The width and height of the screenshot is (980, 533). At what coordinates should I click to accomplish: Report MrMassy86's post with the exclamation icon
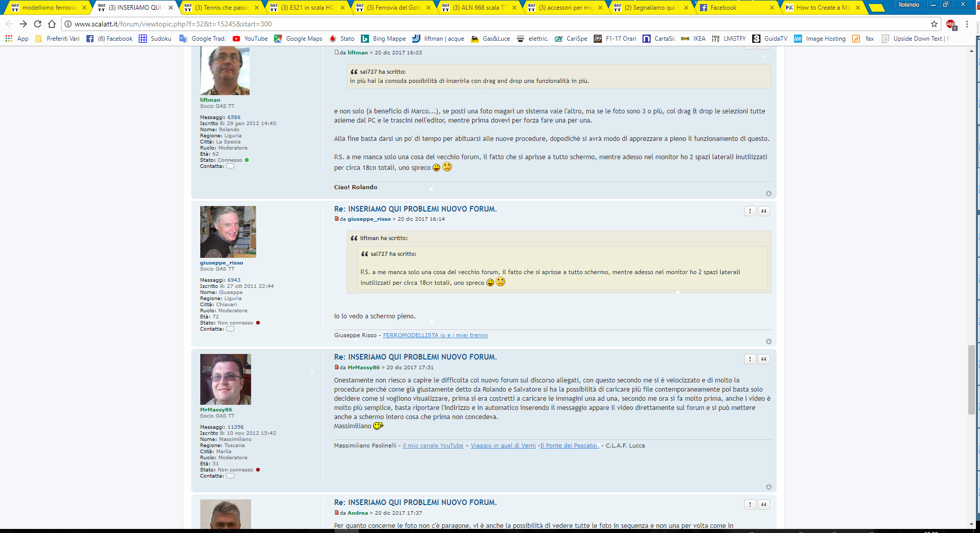[x=750, y=359]
